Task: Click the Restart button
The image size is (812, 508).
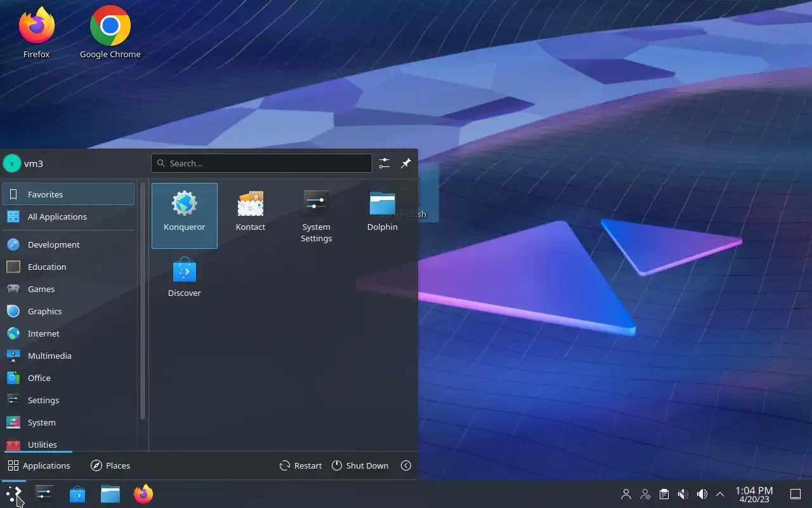Action: (301, 465)
